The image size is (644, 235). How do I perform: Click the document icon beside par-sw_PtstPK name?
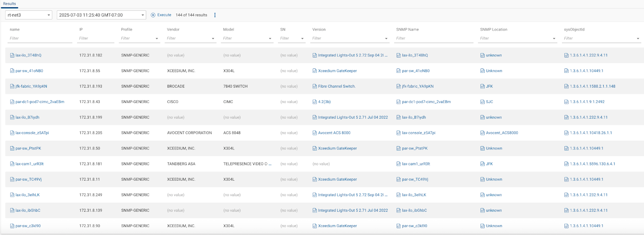(12, 148)
